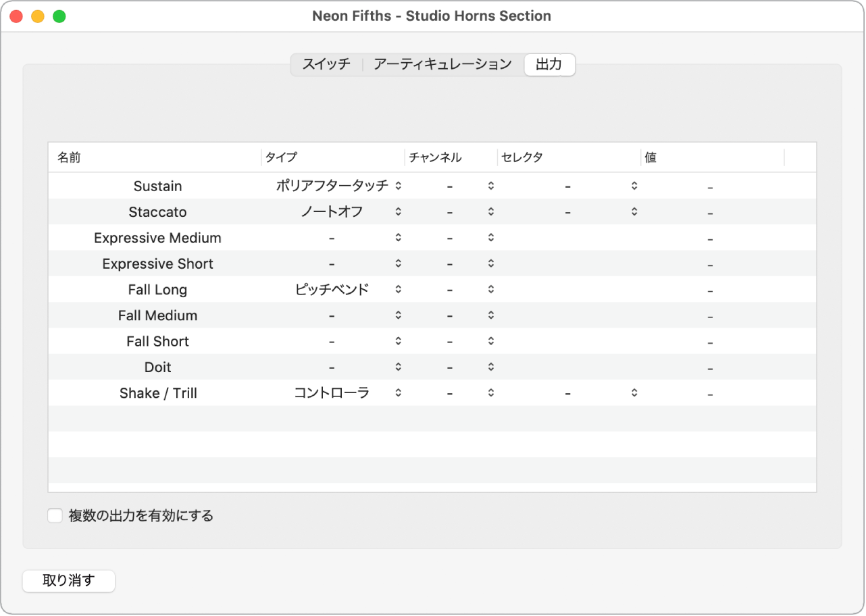Click the green zoom button in the title bar
Screen dimensions: 866x616
pos(59,15)
